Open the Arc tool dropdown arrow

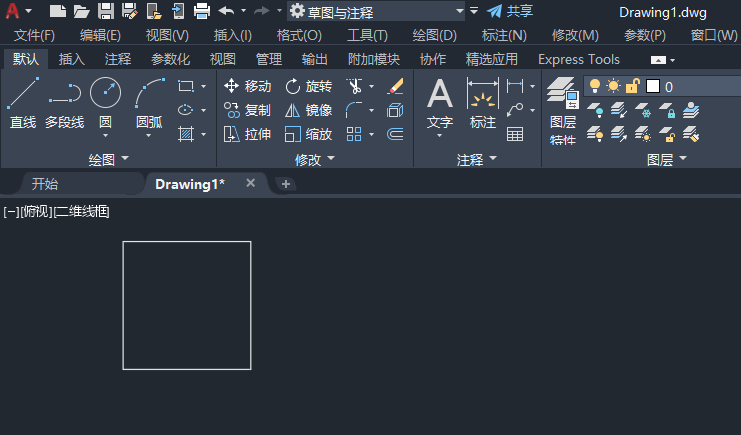click(148, 136)
